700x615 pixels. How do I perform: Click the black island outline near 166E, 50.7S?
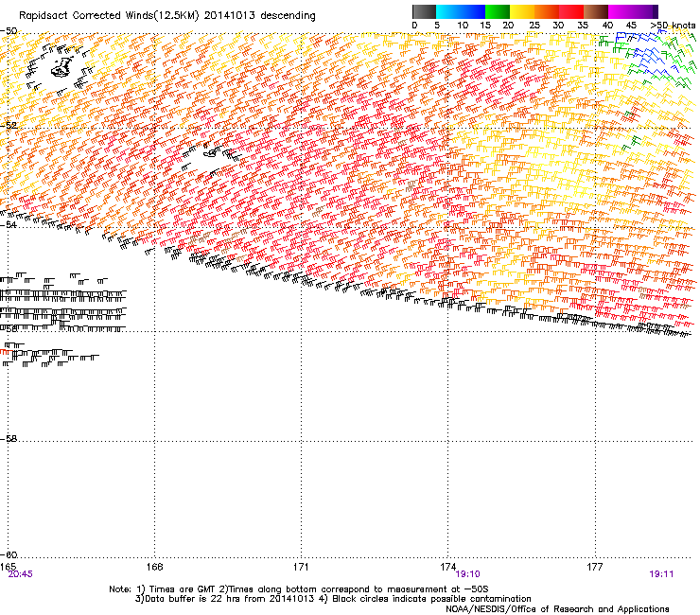point(62,66)
